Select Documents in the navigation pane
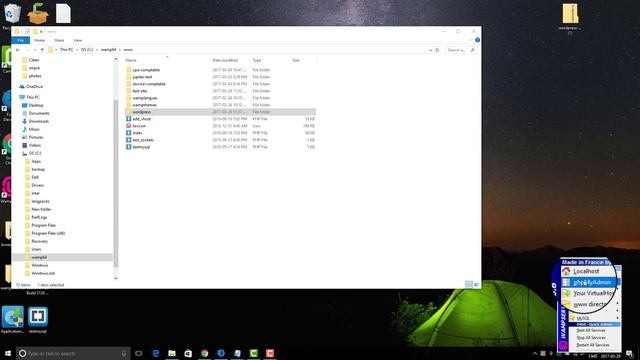The height and width of the screenshot is (360, 640). 38,113
